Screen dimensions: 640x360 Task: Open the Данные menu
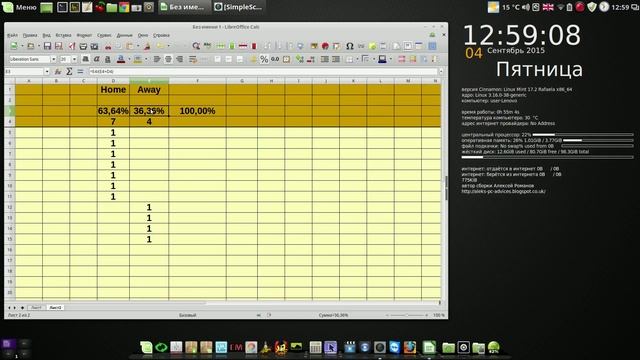(124, 35)
